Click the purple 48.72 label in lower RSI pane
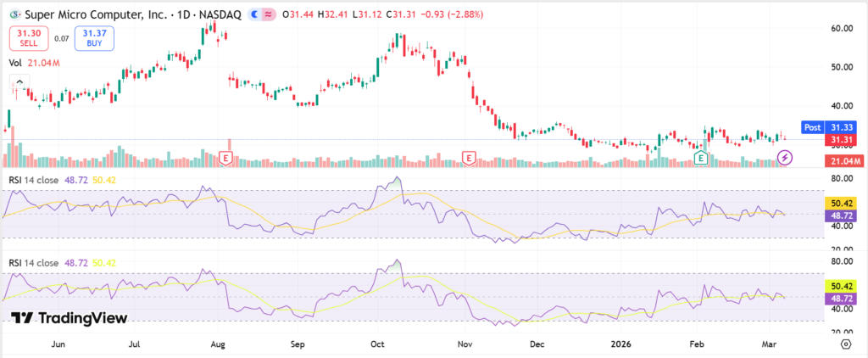The height and width of the screenshot is (358, 868). 841,298
